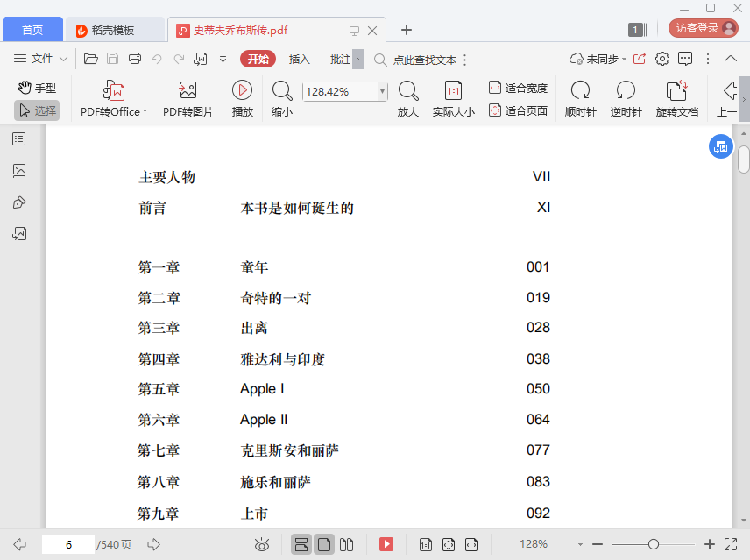The height and width of the screenshot is (560, 750).
Task: Click the zoom slider handle
Action: click(x=654, y=544)
